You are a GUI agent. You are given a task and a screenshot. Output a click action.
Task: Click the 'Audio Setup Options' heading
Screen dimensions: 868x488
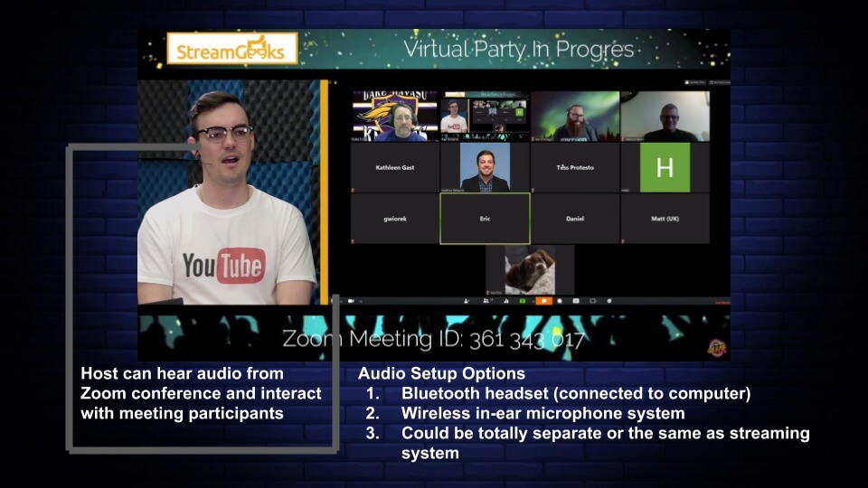441,373
